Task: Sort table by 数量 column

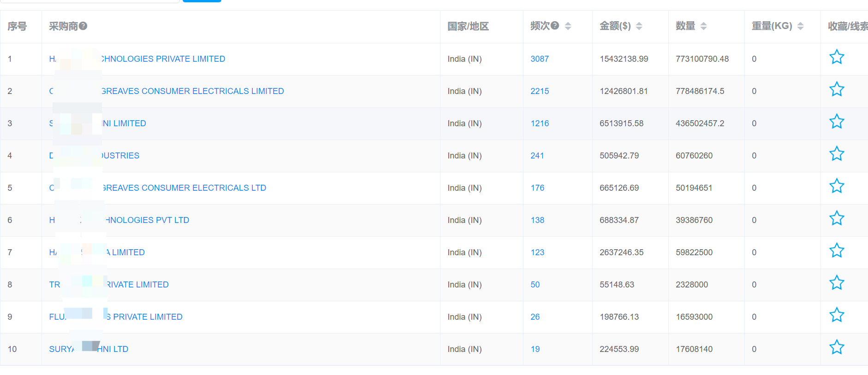Action: pos(704,26)
